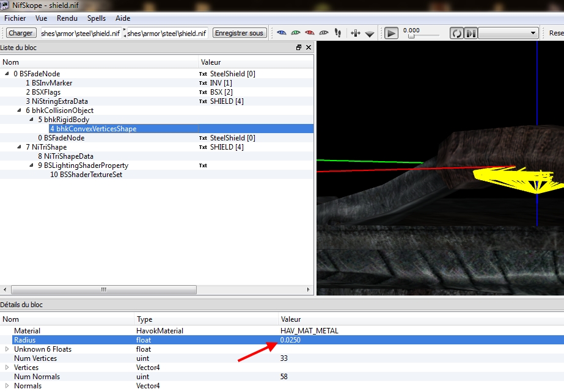This screenshot has height=392, width=564.
Task: Click the Enregistrer sous button
Action: pyautogui.click(x=239, y=33)
